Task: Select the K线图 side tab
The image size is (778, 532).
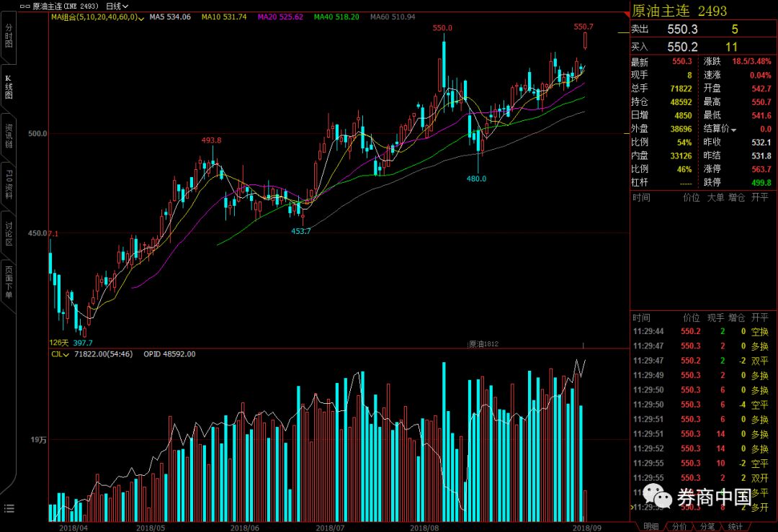Action: pyautogui.click(x=9, y=86)
